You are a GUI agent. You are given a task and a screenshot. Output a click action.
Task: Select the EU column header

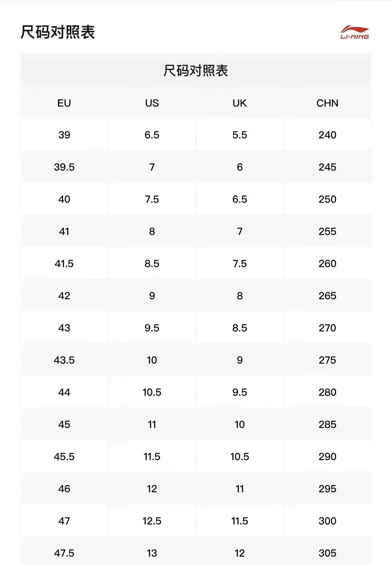tap(64, 103)
